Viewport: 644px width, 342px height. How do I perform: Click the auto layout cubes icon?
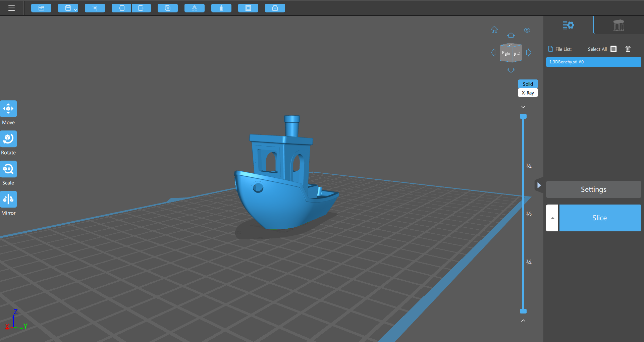click(x=195, y=8)
